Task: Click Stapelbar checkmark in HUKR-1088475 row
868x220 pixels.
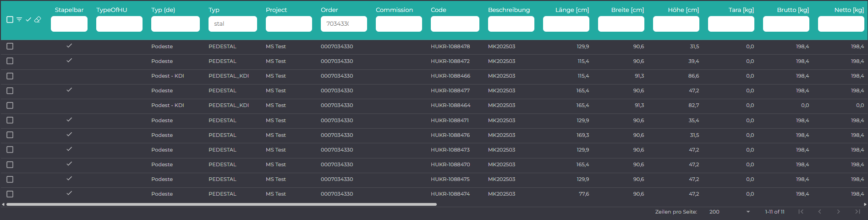Action: [x=69, y=179]
